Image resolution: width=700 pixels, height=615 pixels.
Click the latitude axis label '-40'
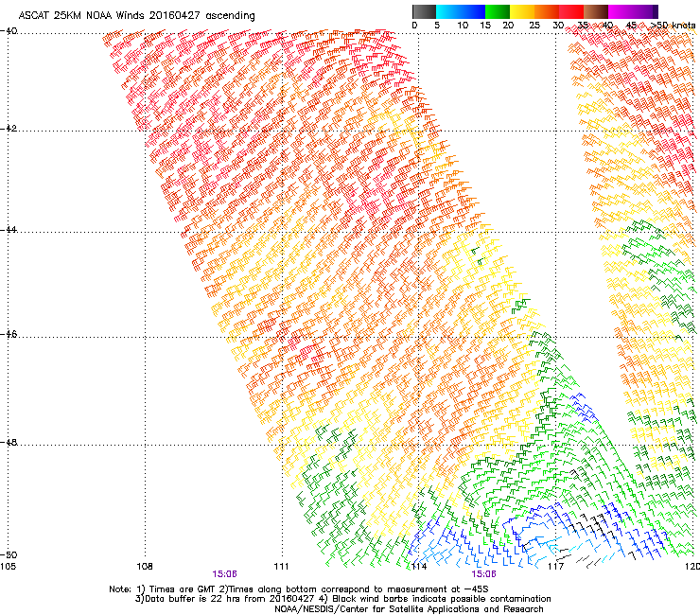(9, 31)
